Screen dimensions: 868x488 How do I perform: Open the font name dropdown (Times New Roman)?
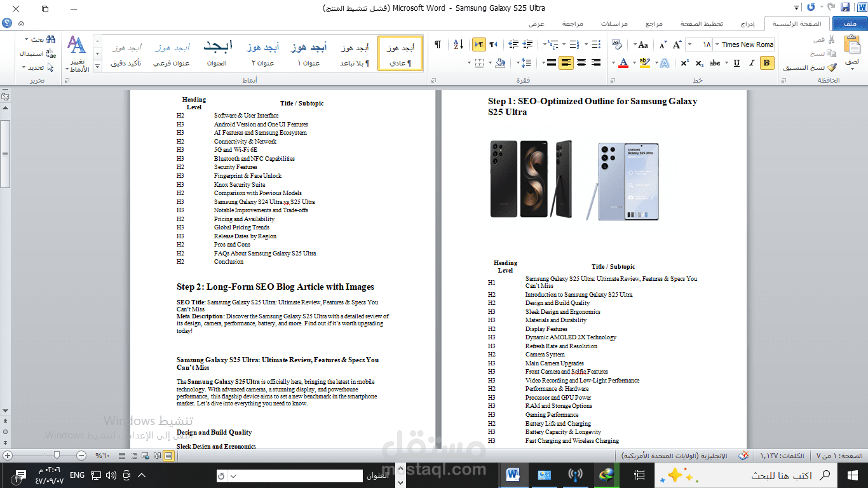click(717, 44)
